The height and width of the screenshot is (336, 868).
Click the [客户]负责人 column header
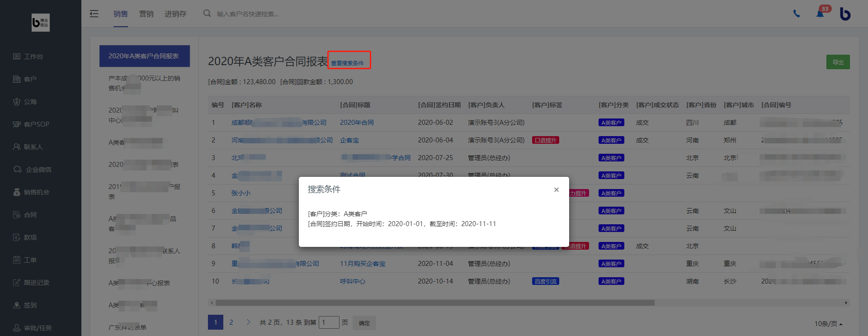[486, 105]
